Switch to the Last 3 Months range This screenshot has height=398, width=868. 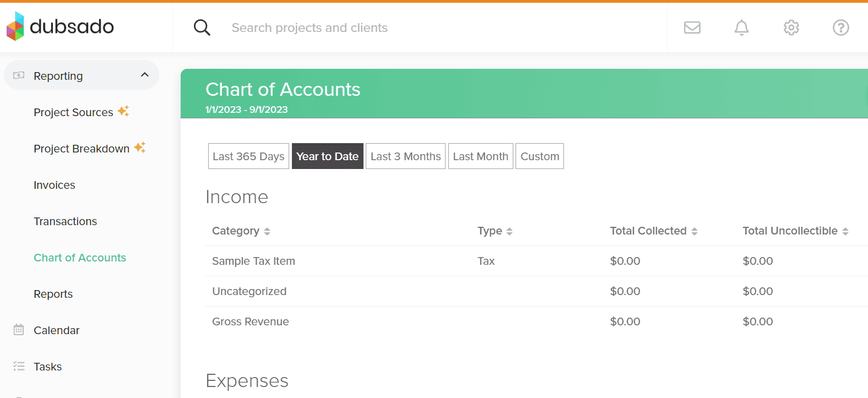[x=405, y=156]
